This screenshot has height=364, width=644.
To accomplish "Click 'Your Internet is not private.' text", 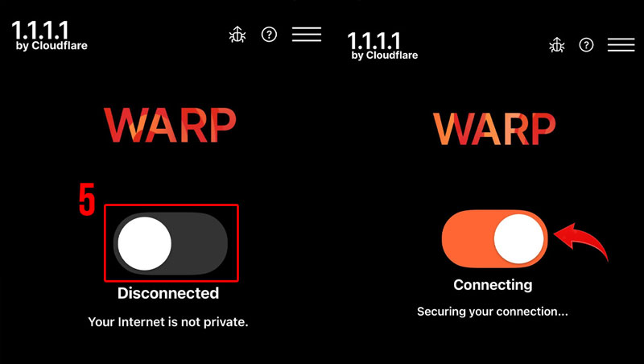I will tap(168, 321).
